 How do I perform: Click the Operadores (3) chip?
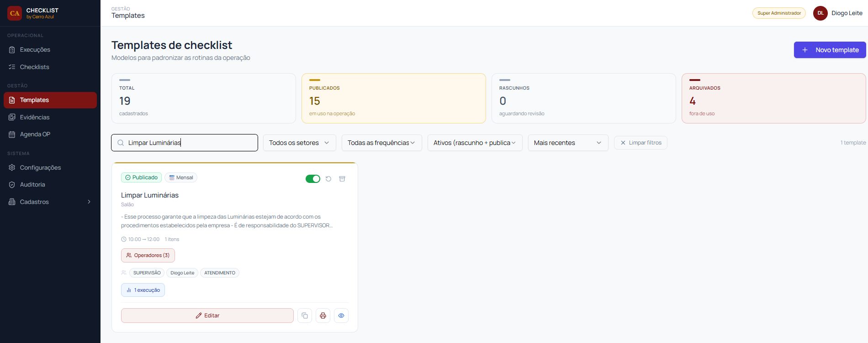click(x=148, y=255)
